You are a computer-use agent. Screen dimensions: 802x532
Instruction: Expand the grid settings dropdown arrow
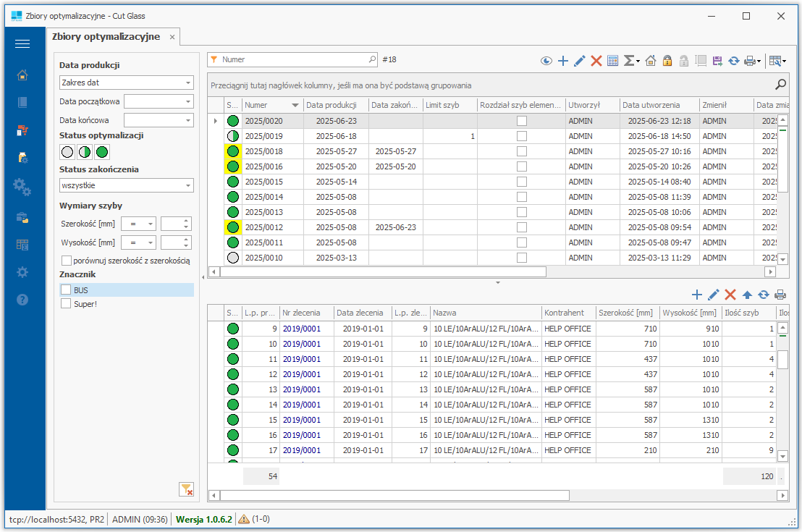[784, 62]
